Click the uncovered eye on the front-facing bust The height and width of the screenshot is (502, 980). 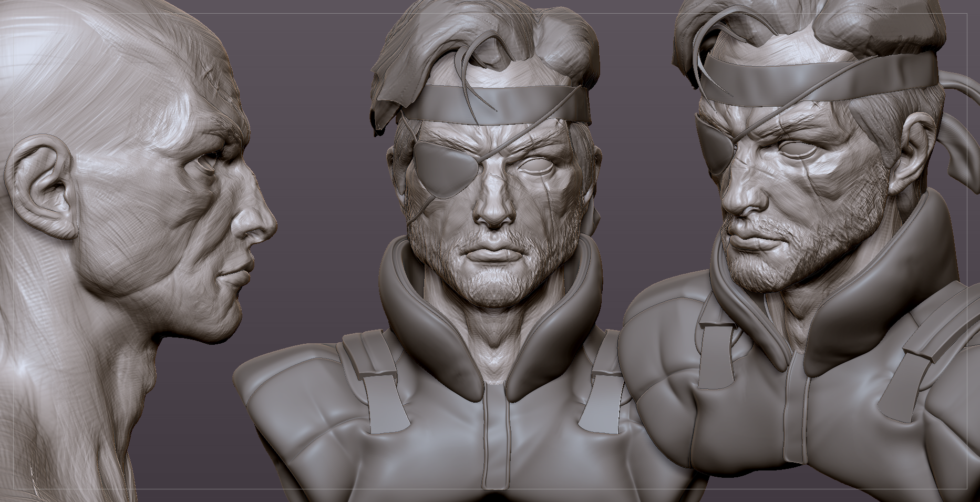pos(537,167)
